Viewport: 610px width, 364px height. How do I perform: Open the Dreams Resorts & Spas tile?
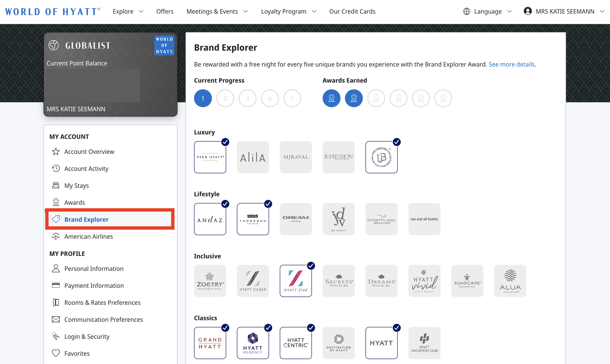pos(382,281)
